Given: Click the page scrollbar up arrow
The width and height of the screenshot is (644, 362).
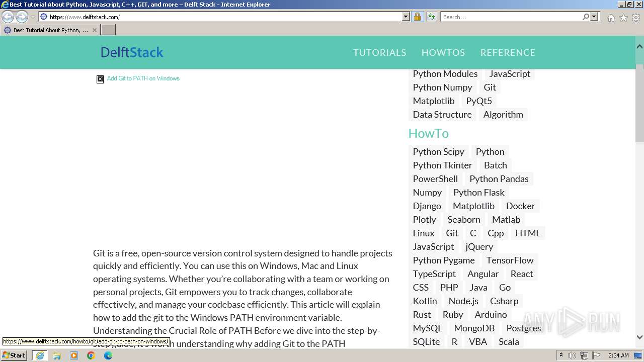Looking at the screenshot, I should 639,46.
